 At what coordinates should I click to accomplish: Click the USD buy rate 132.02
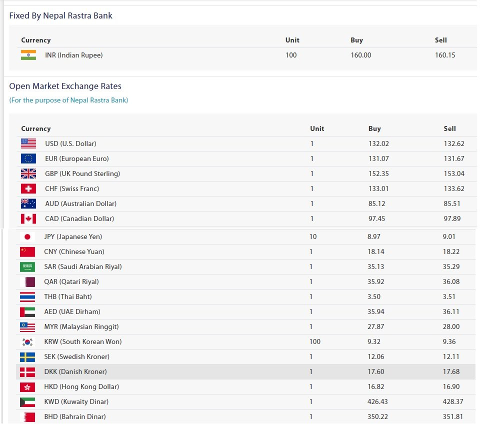click(378, 143)
